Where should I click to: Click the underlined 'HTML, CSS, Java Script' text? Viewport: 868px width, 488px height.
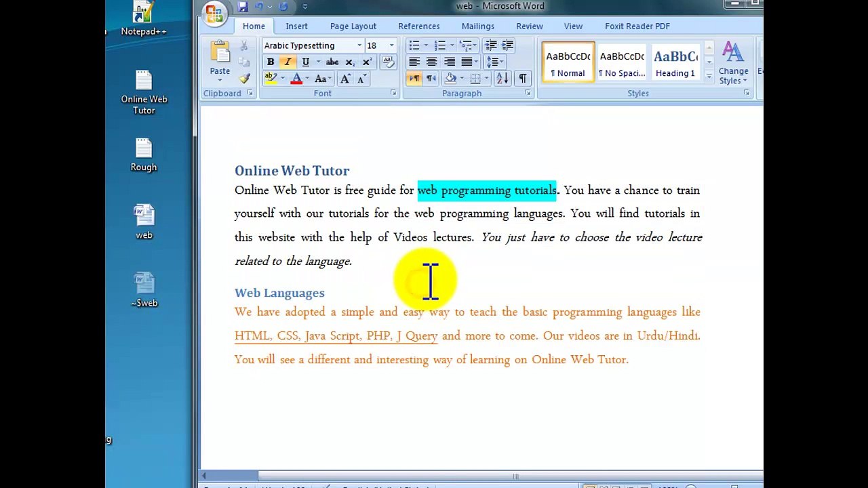click(298, 335)
